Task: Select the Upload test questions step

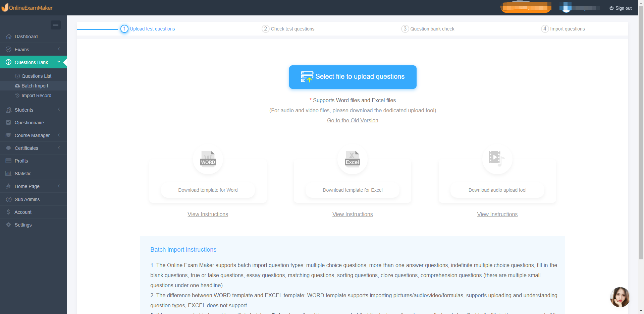Action: pos(148,29)
